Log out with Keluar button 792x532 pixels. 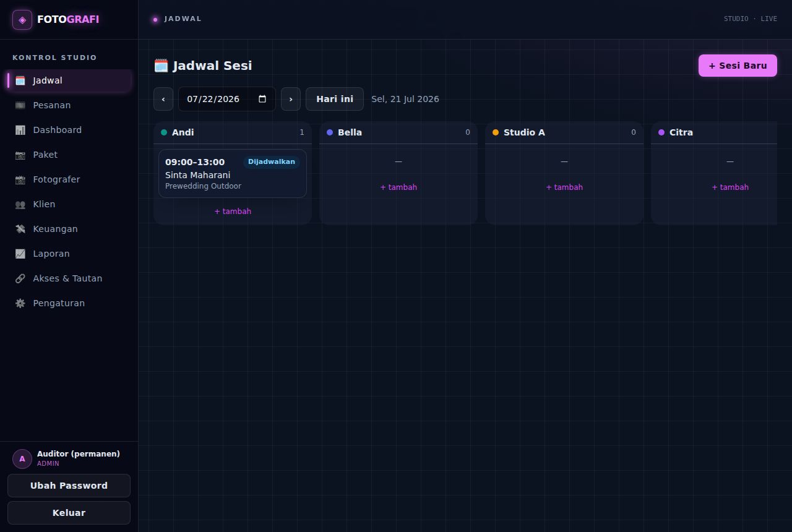point(69,513)
